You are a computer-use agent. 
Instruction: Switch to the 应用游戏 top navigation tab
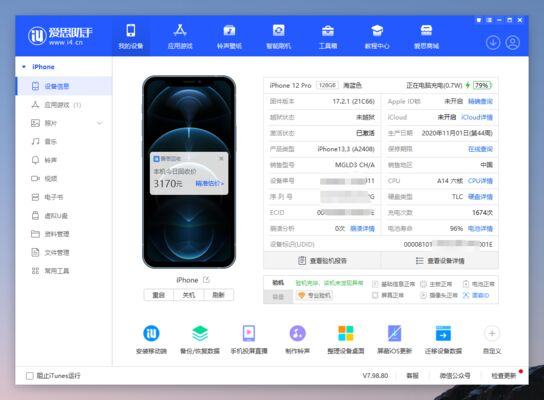tap(180, 36)
